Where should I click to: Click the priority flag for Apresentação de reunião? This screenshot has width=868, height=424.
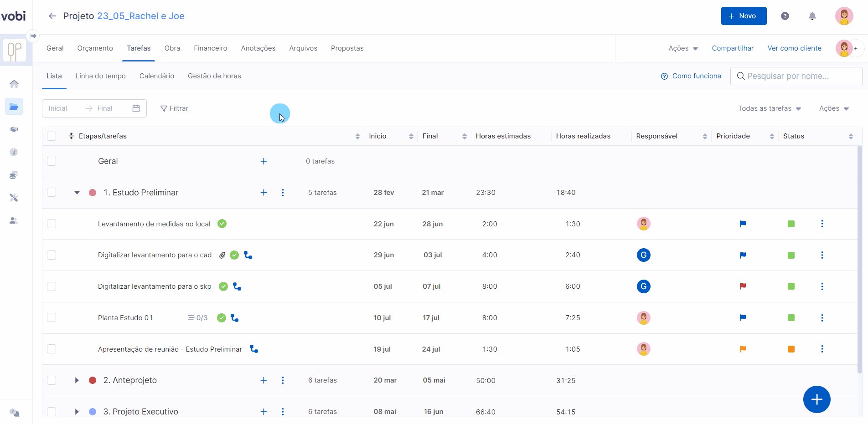tap(743, 349)
